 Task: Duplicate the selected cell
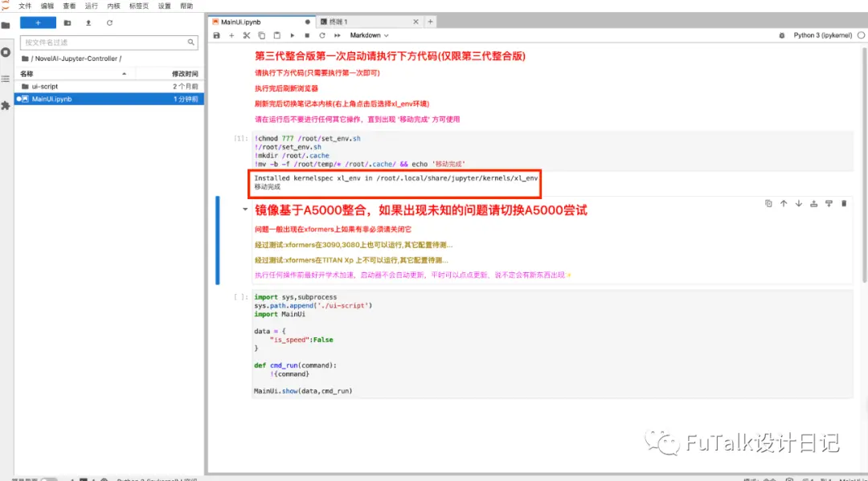[x=768, y=204]
